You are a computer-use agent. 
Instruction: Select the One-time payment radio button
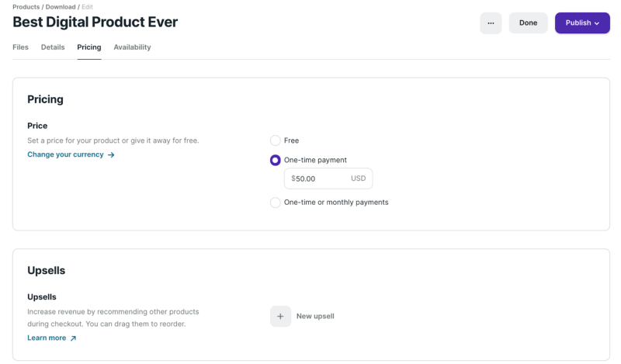275,160
